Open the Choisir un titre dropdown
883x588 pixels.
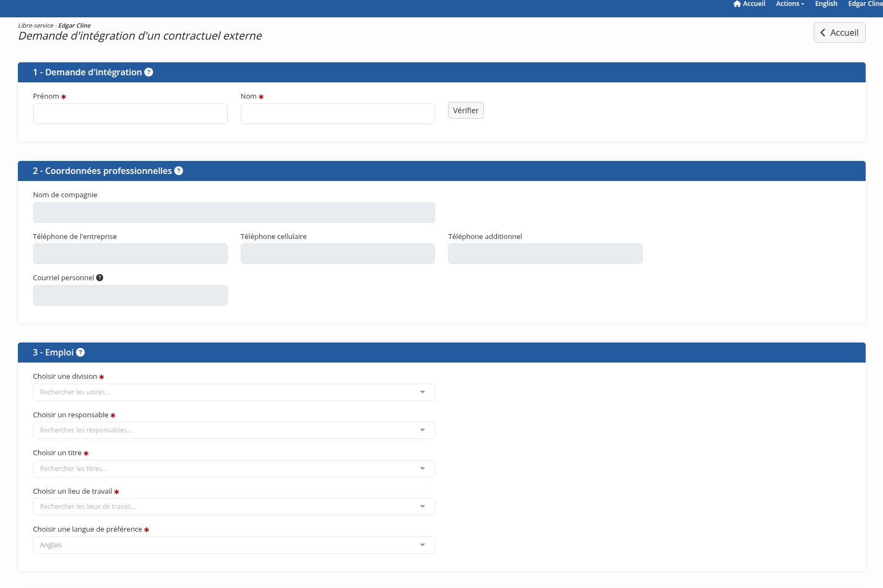click(x=234, y=469)
